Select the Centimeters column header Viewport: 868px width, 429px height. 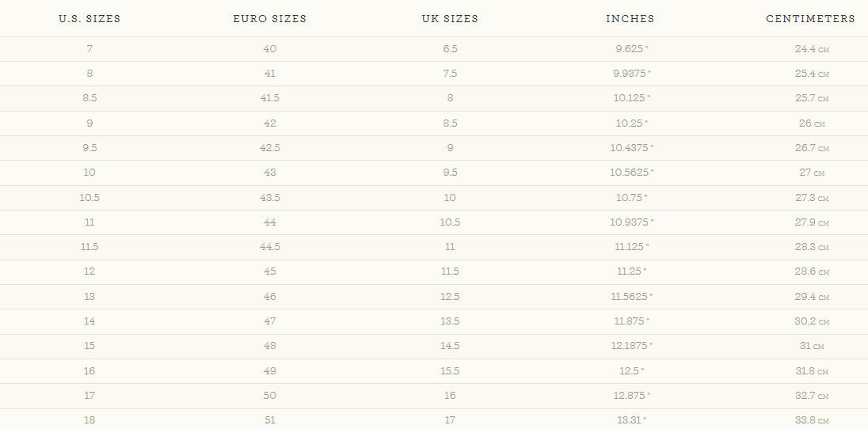coord(810,19)
